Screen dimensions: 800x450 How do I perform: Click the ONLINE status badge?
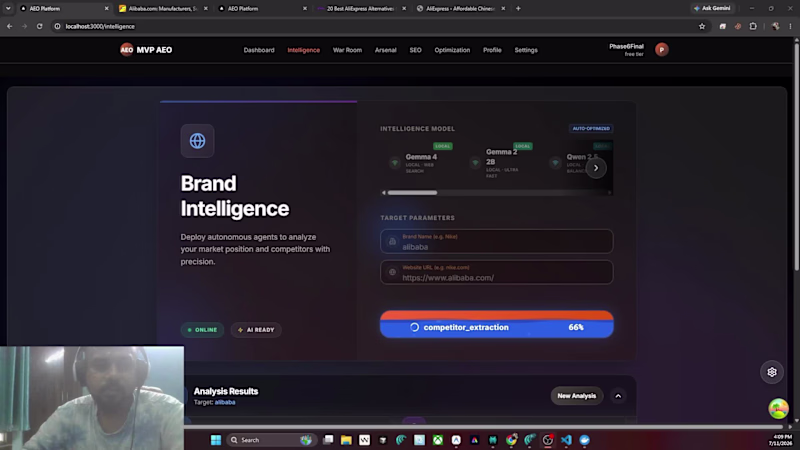click(203, 330)
